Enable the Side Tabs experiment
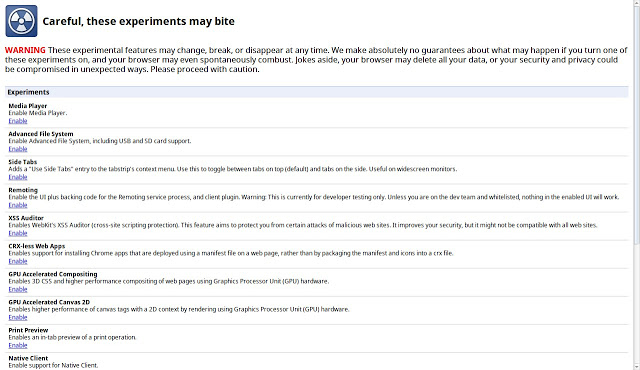Image resolution: width=640 pixels, height=370 pixels. (x=18, y=177)
